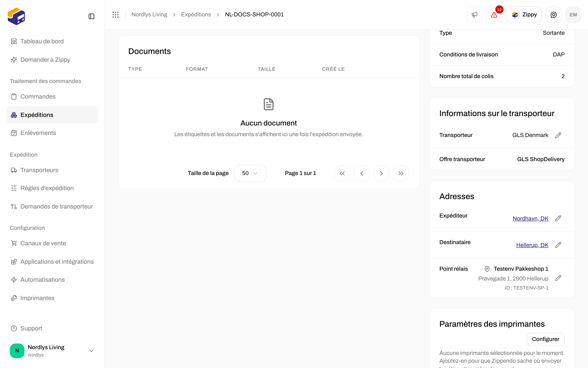Click the GLS ShopDelivery value
The height and width of the screenshot is (368, 588).
pos(541,159)
